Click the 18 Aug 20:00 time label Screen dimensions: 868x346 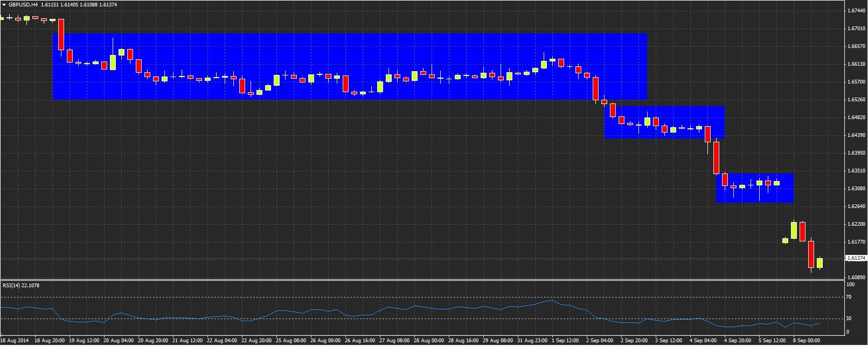tap(49, 341)
